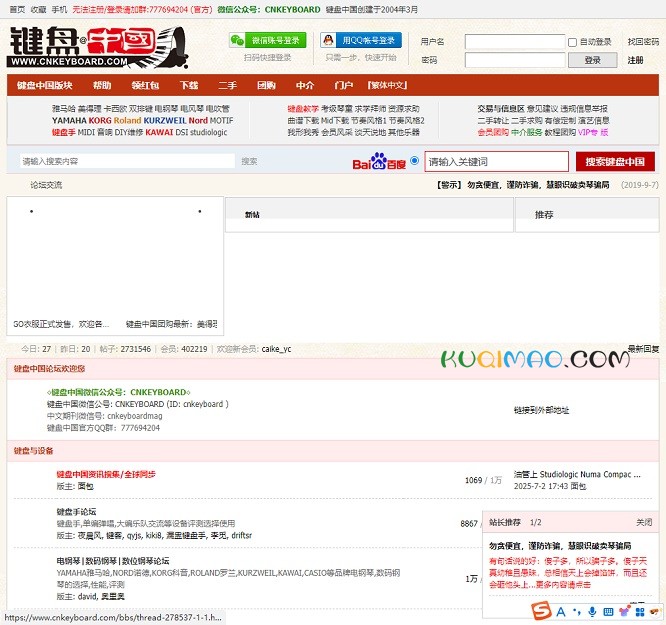Image resolution: width=666 pixels, height=625 pixels.
Task: Open the popup 更多内容请点击 red text
Action: click(563, 585)
